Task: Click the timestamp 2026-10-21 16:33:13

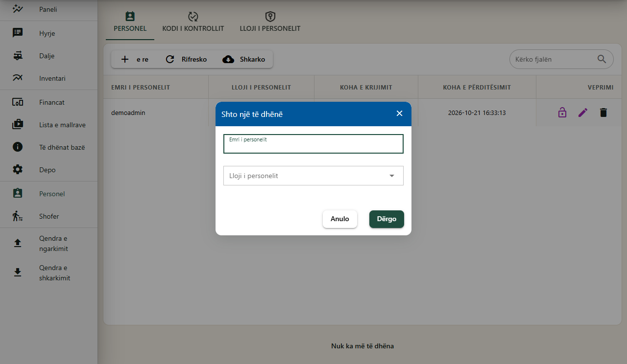Action: (x=477, y=113)
